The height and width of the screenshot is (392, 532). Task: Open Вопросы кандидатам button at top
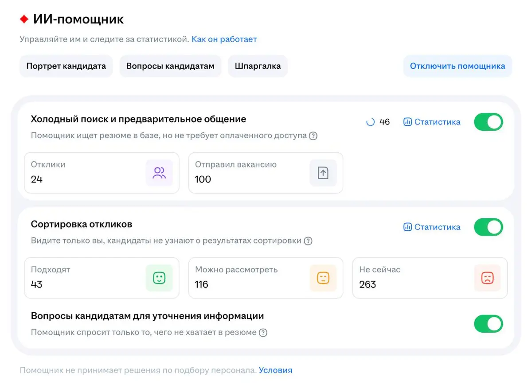[170, 66]
